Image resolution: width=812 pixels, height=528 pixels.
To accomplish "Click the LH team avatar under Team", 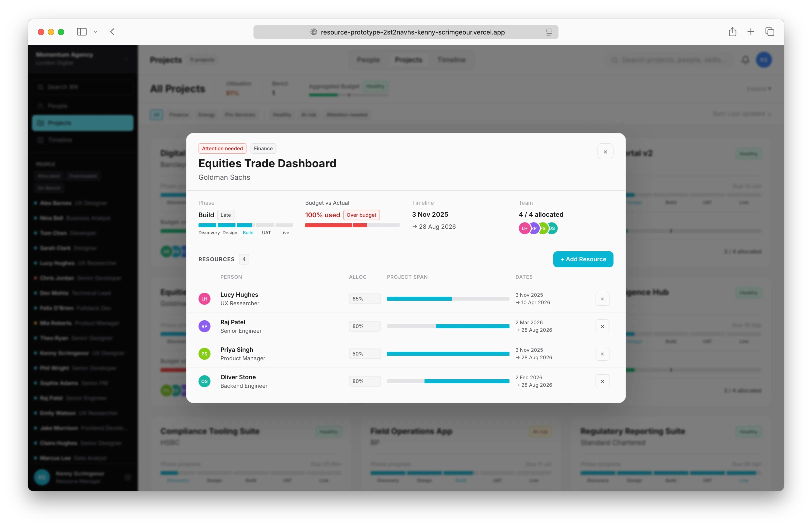I will click(524, 228).
